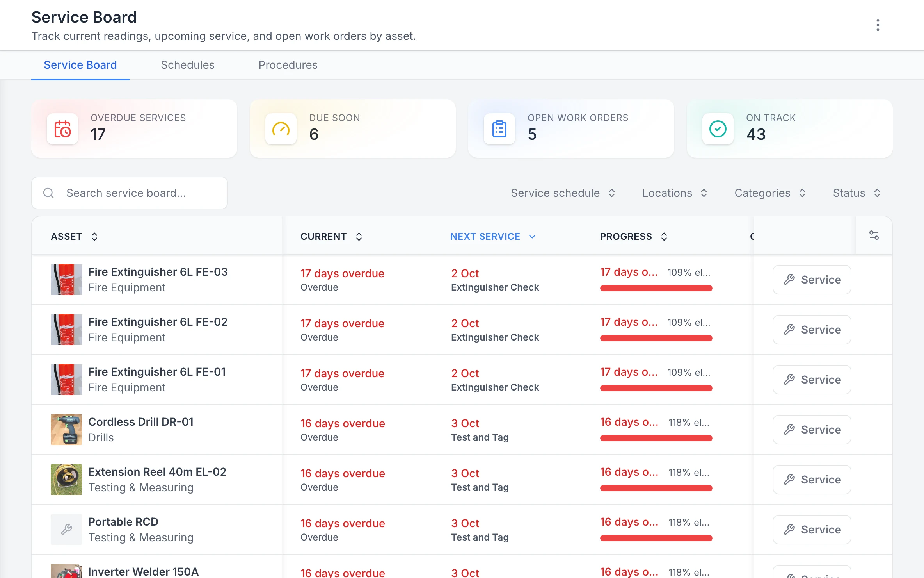Open the Service schedule filter dropdown

click(563, 193)
